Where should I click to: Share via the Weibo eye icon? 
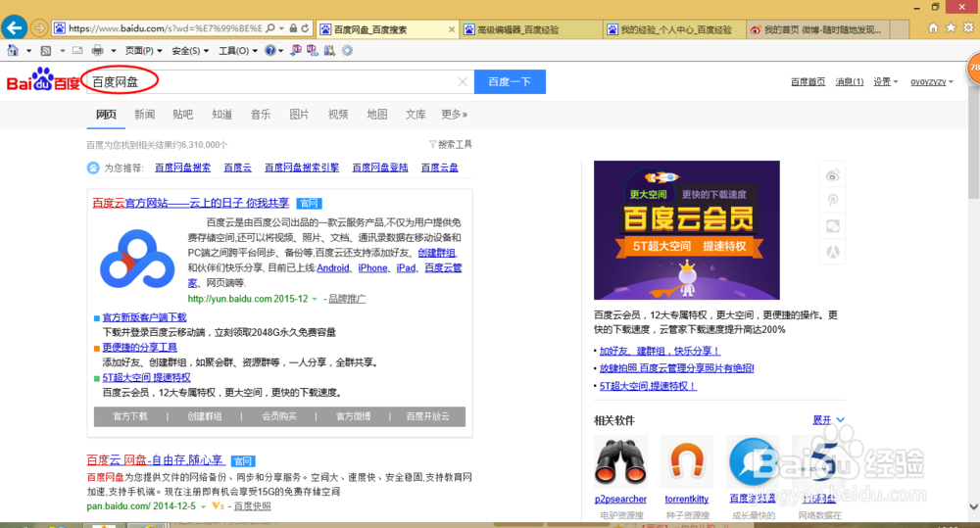coord(832,175)
